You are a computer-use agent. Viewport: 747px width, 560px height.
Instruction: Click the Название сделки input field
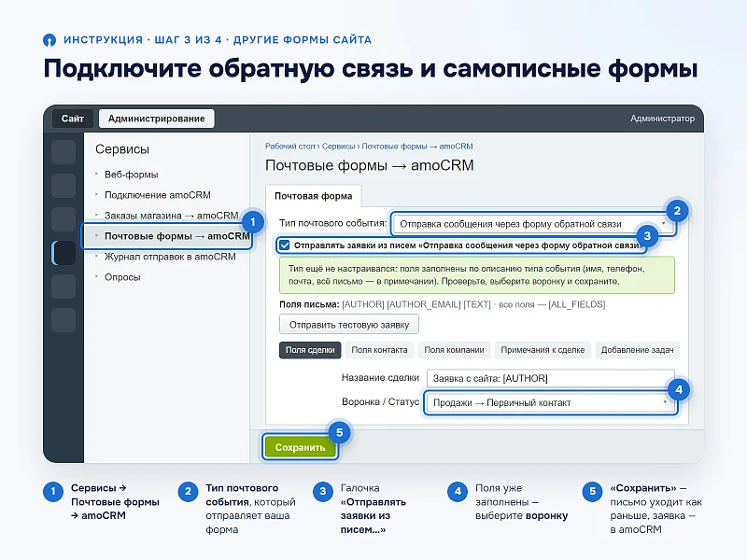551,379
